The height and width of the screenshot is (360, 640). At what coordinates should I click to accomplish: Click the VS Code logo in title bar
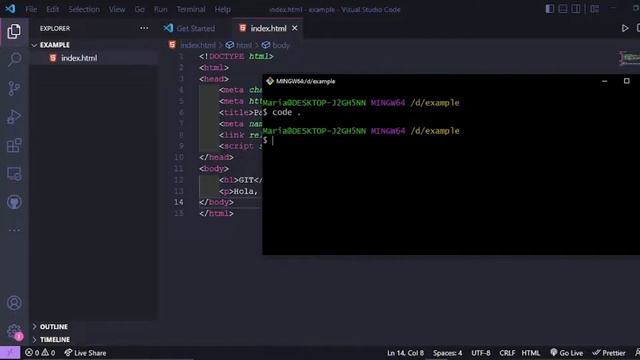[10, 9]
